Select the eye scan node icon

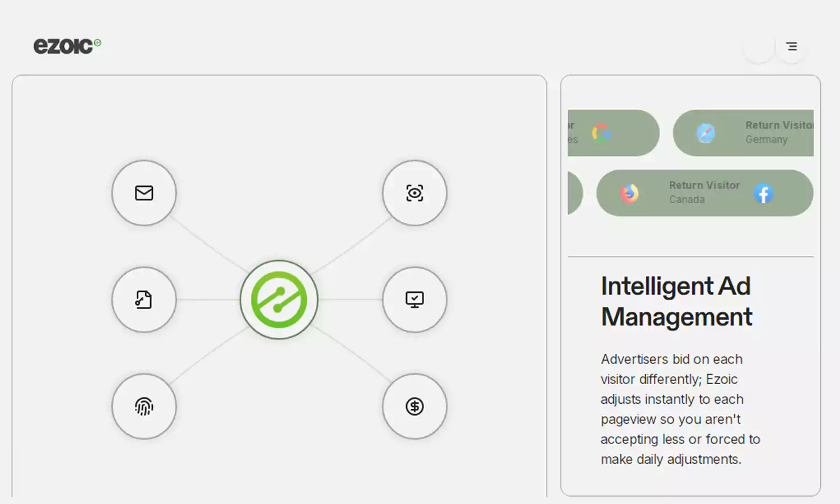pyautogui.click(x=414, y=193)
